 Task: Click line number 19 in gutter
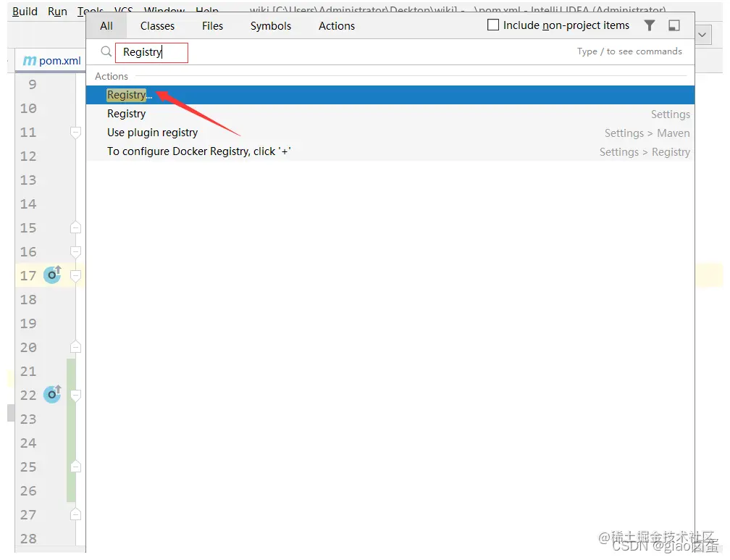pos(28,323)
